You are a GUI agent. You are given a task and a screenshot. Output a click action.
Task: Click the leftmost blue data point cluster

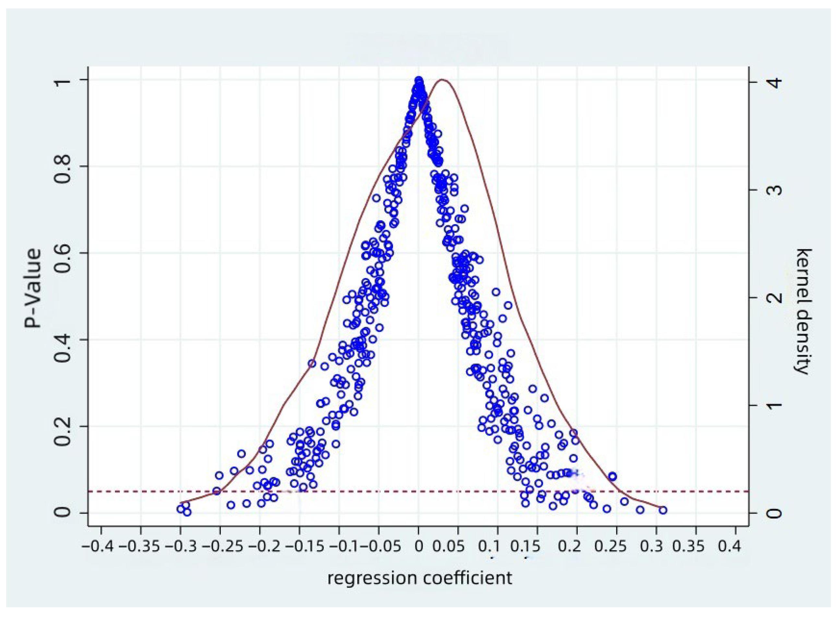pos(184,508)
